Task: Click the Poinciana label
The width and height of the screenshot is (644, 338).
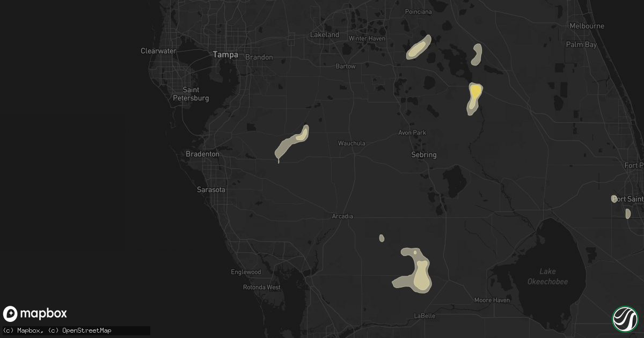Action: [419, 12]
